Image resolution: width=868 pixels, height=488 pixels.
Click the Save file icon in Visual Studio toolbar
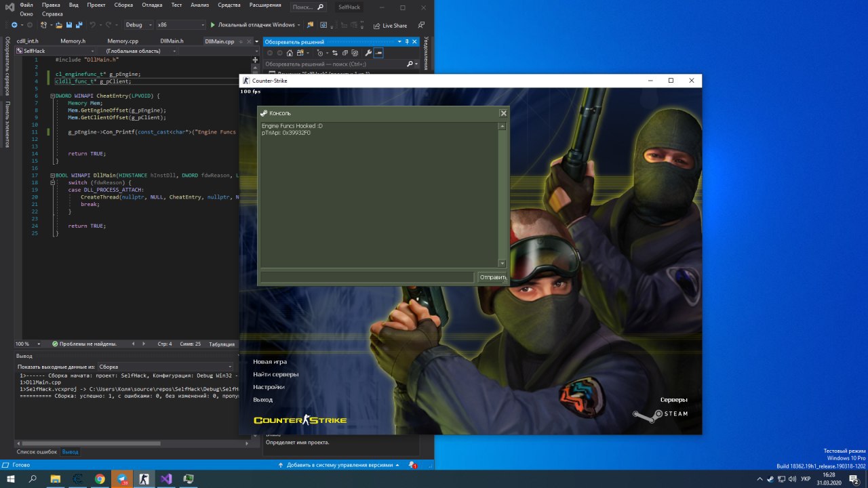68,25
